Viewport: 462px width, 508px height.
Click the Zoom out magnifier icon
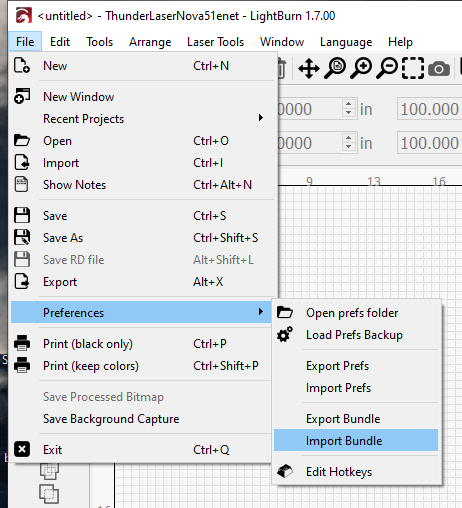point(387,68)
